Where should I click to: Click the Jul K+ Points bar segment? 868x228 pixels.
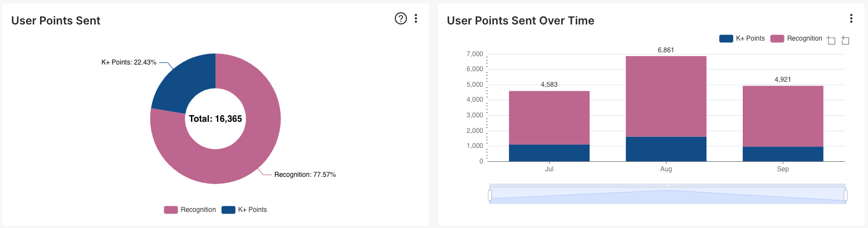549,153
